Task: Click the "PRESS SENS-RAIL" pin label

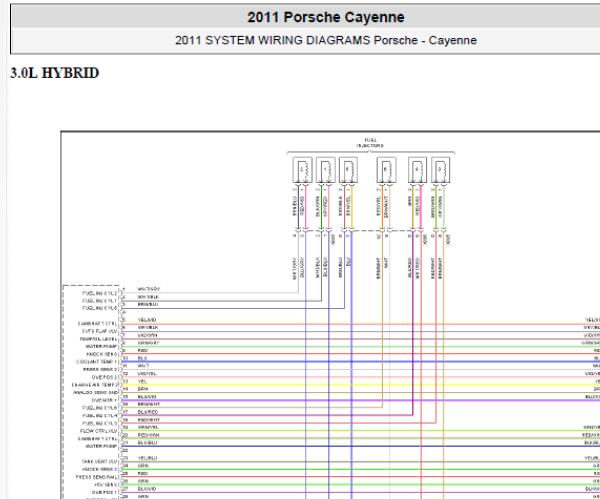Action: coord(97,477)
